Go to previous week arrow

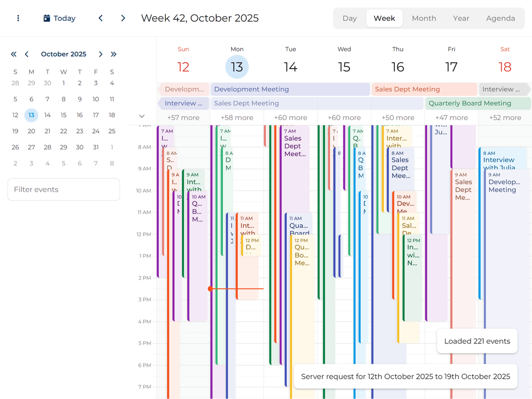[101, 18]
